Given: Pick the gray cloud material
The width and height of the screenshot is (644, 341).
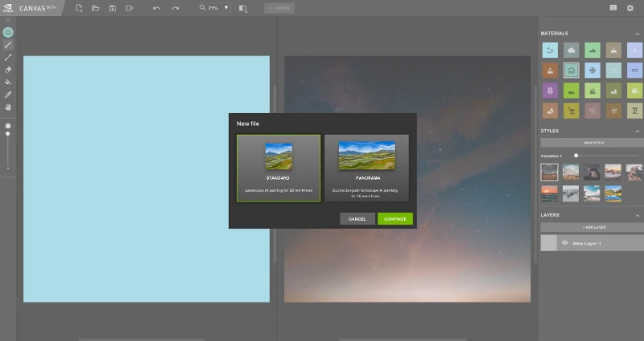Looking at the screenshot, I should click(572, 50).
